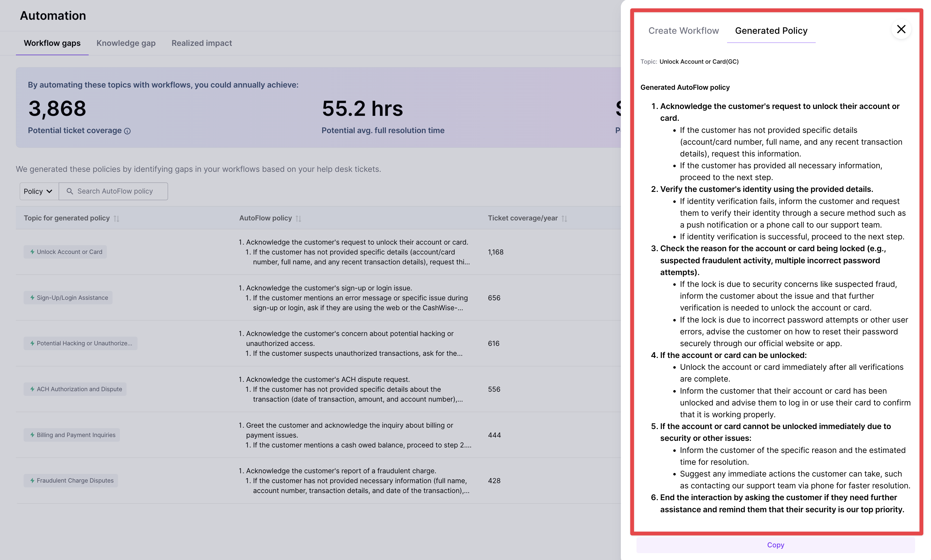931x560 pixels.
Task: Open the Policy filter dropdown
Action: click(39, 191)
